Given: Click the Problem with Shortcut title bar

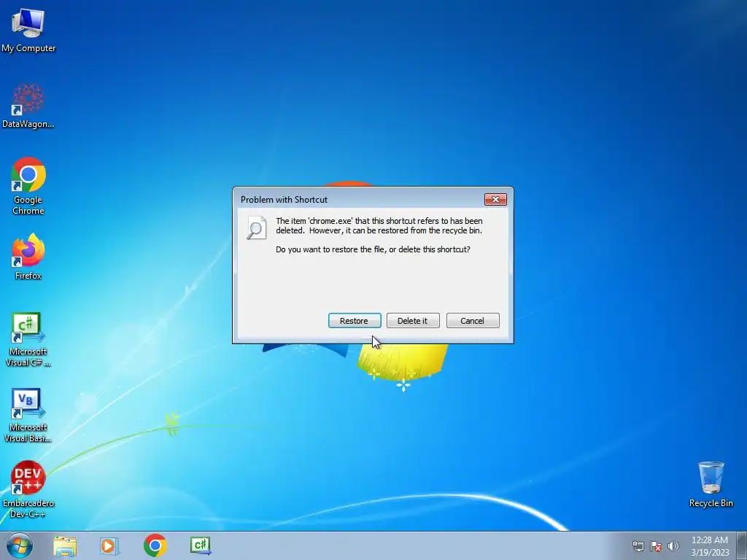Looking at the screenshot, I should [x=360, y=200].
